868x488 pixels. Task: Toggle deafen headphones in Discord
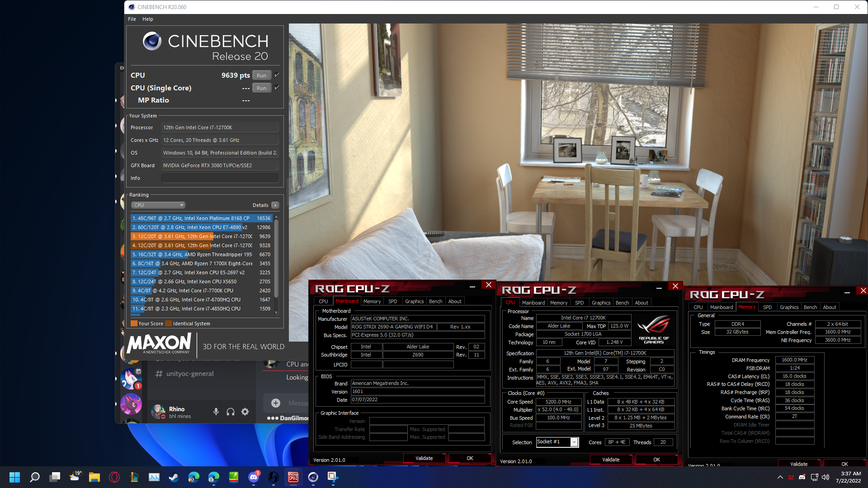click(231, 412)
